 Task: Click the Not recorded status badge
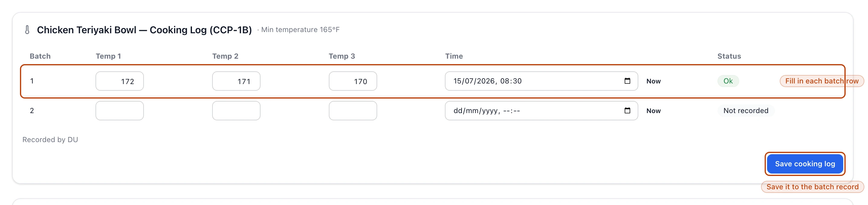(746, 111)
